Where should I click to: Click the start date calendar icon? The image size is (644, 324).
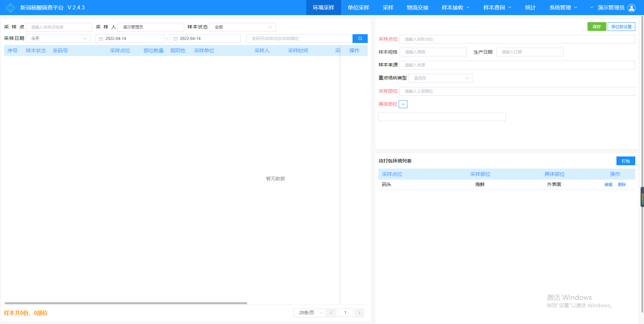[100, 39]
